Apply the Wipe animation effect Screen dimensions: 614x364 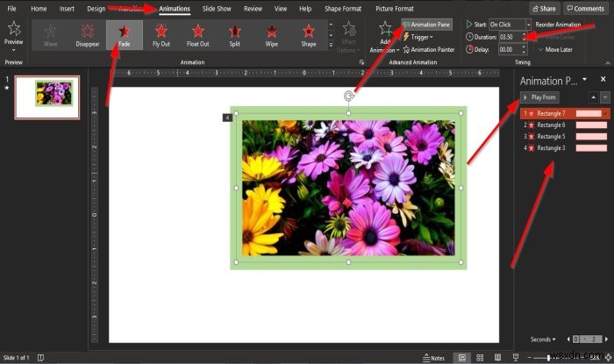point(271,35)
